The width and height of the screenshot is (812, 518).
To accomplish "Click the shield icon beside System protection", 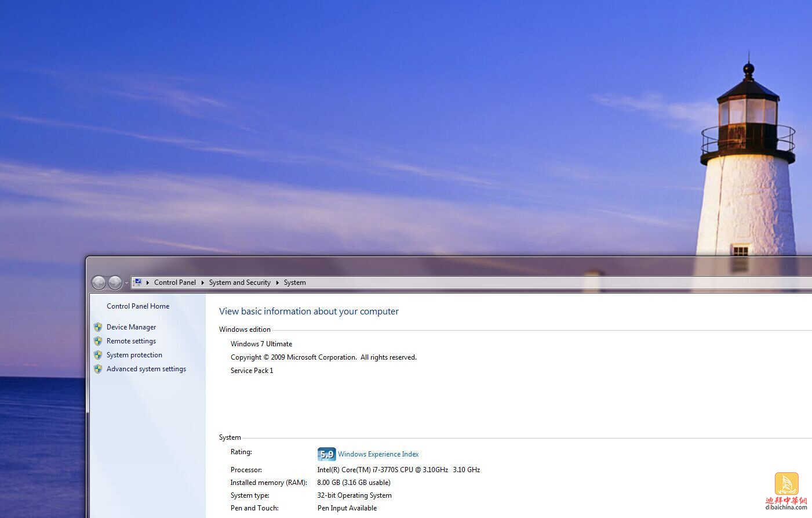I will pos(98,355).
